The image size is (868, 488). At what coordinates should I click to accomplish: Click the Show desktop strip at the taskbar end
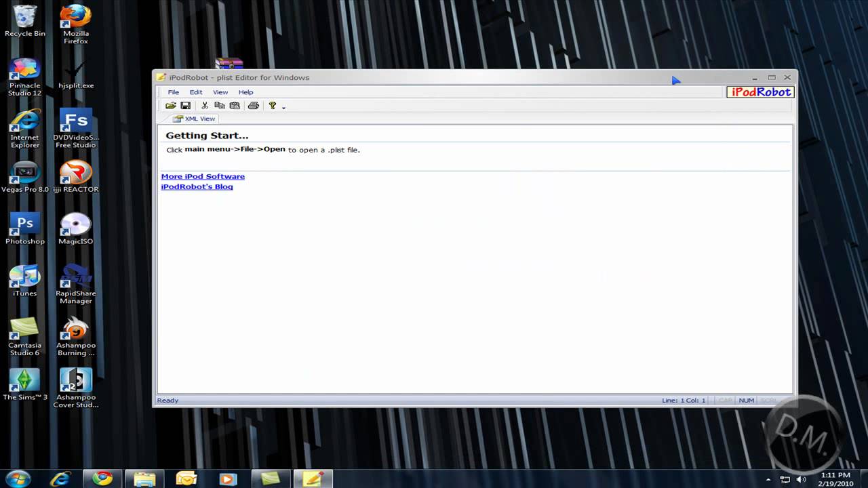coord(863,479)
